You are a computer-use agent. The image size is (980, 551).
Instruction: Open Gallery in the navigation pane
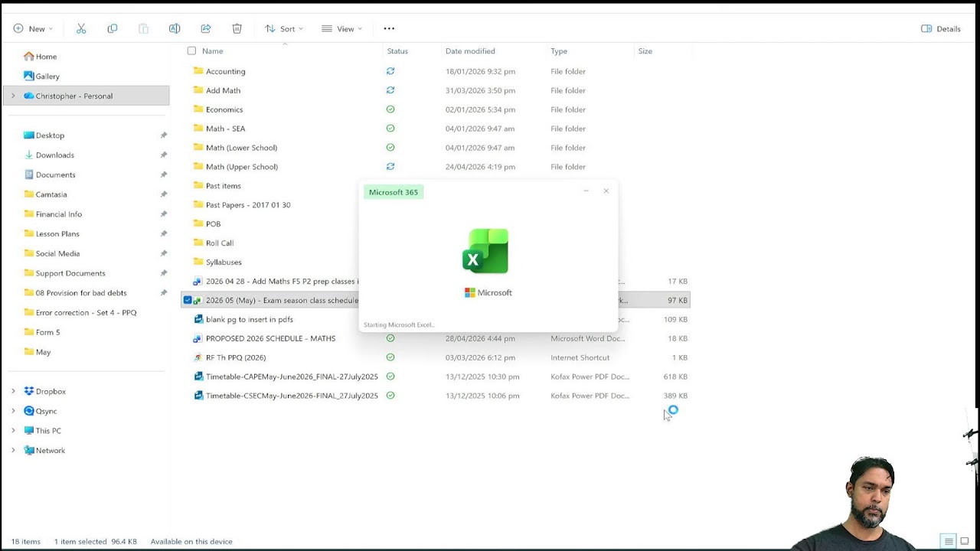tap(47, 77)
